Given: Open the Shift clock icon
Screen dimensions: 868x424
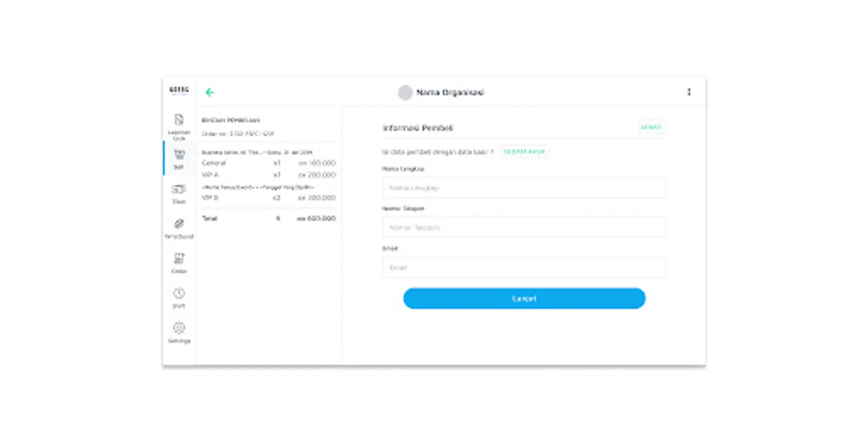Looking at the screenshot, I should 179,293.
